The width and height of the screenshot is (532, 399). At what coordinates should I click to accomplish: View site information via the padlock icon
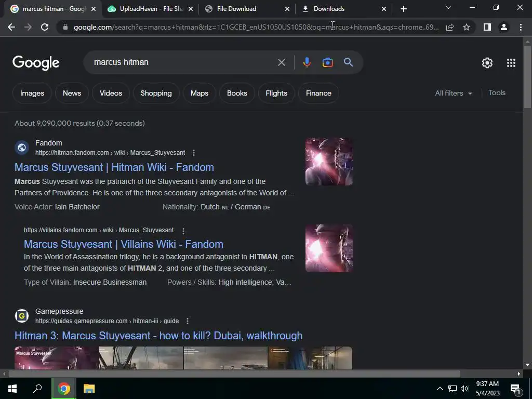pos(65,27)
